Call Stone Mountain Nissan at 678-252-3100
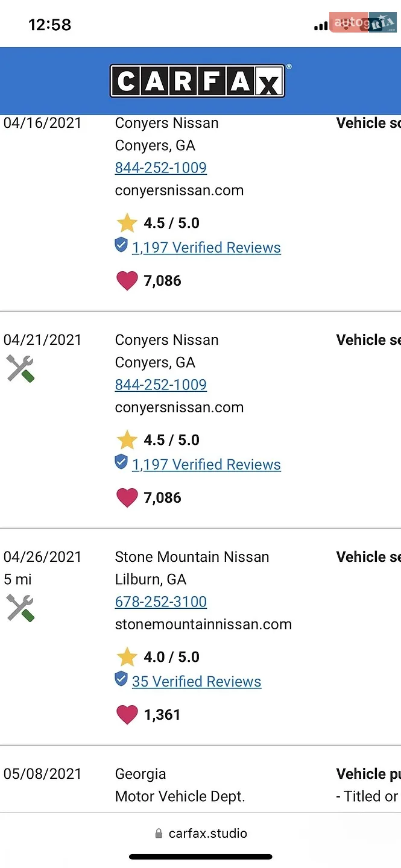The width and height of the screenshot is (401, 868). pos(161,602)
